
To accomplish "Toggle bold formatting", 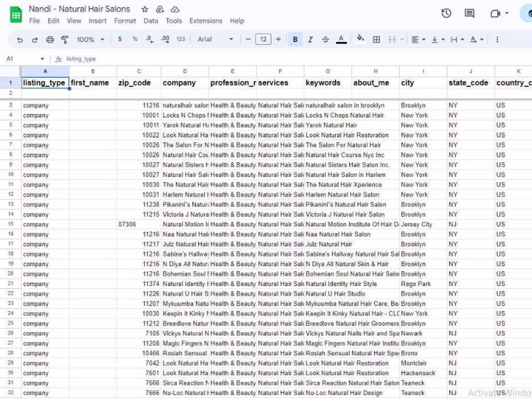I will pos(295,39).
